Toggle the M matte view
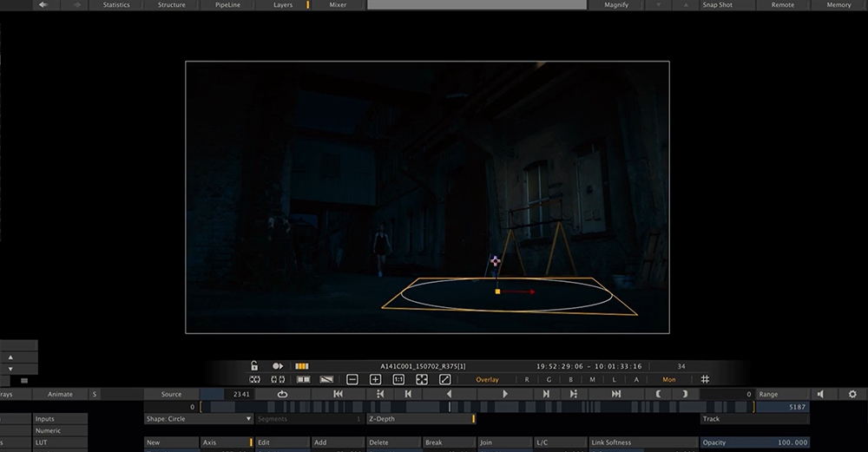 (592, 379)
